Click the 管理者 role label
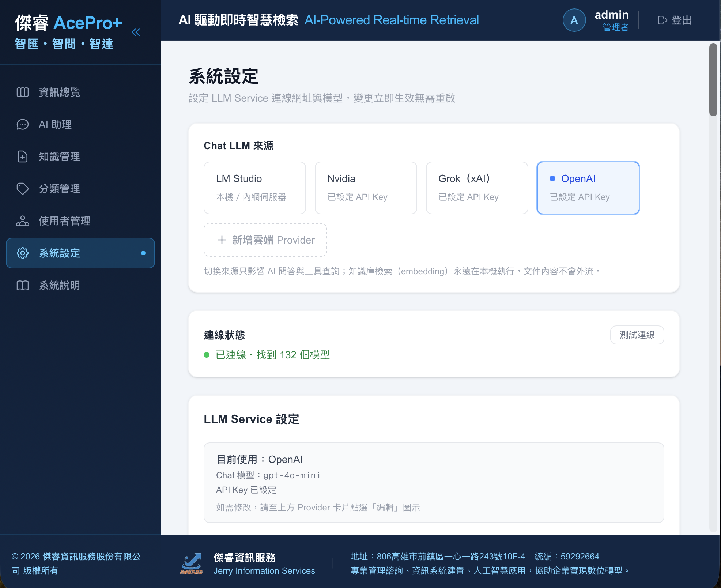This screenshot has width=721, height=588. click(x=616, y=27)
